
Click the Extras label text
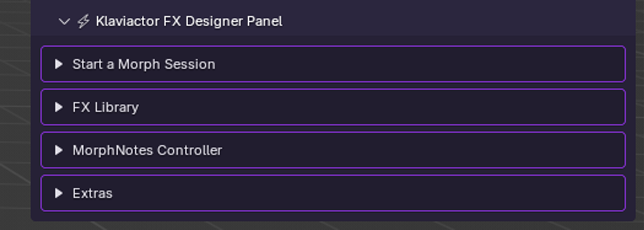click(x=92, y=193)
